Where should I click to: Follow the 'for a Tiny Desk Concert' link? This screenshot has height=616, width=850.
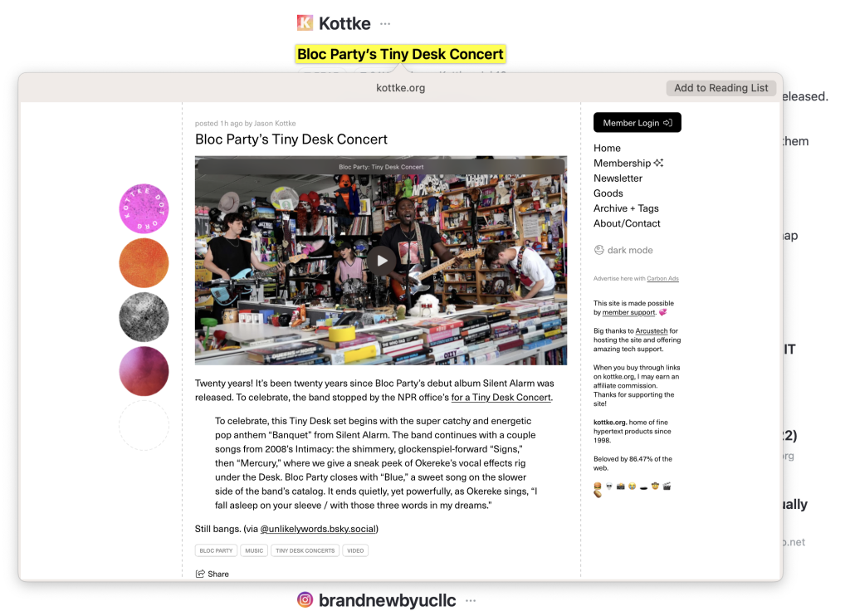(x=501, y=398)
